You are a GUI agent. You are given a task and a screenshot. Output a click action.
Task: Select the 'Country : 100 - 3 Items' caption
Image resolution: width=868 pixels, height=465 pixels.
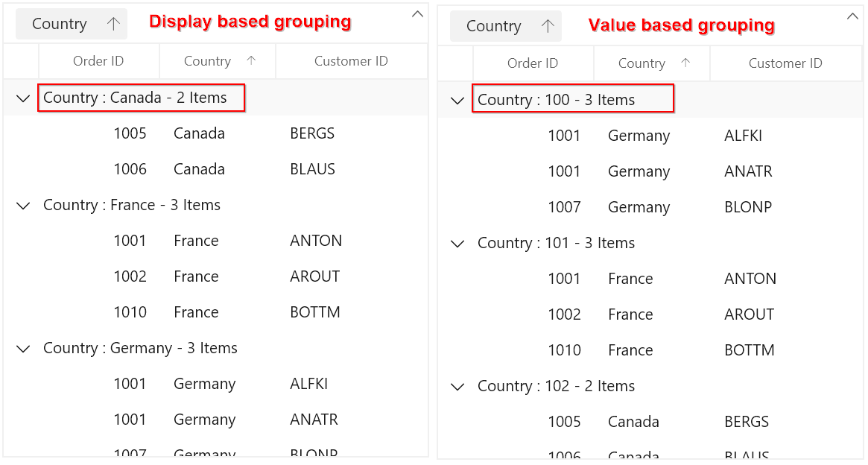pos(557,100)
